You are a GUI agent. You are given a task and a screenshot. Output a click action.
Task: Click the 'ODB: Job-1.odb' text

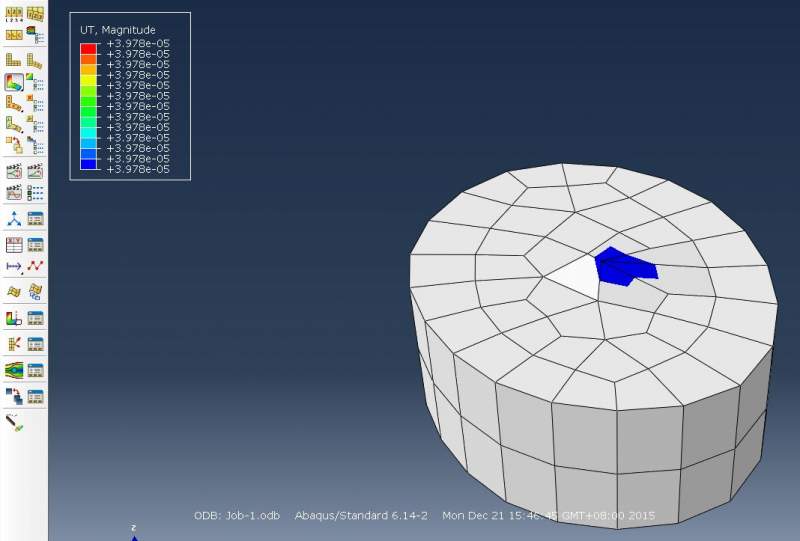(x=237, y=515)
